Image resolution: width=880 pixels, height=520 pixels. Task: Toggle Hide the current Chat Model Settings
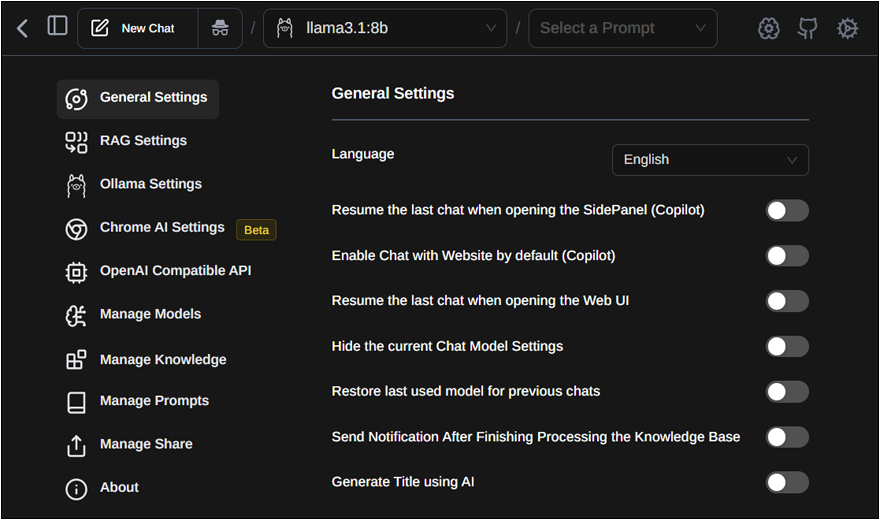click(x=787, y=347)
